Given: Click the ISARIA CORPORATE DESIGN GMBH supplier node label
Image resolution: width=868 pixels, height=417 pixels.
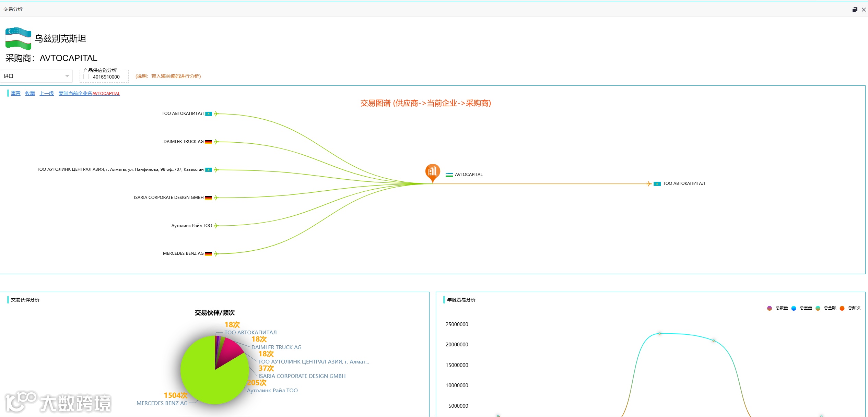Looking at the screenshot, I should [x=168, y=198].
